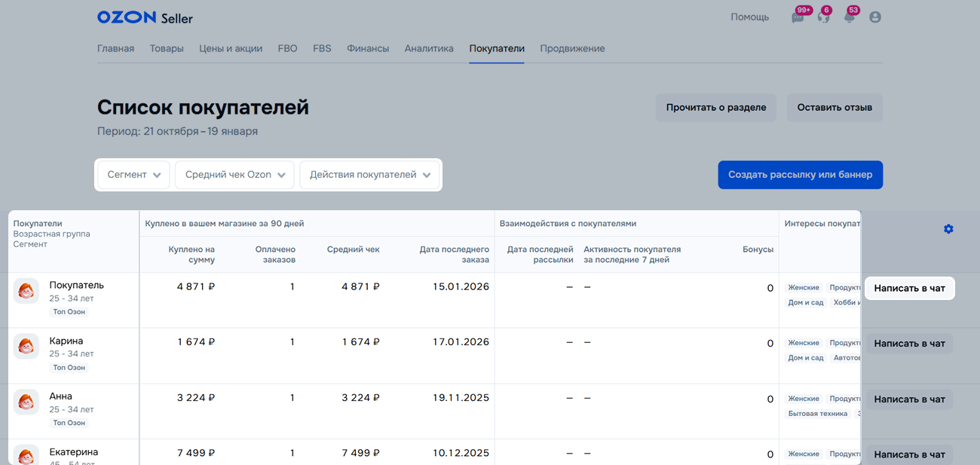Viewport: 980px width, 465px height.
Task: Click Анна's buyer avatar icon
Action: (26, 402)
